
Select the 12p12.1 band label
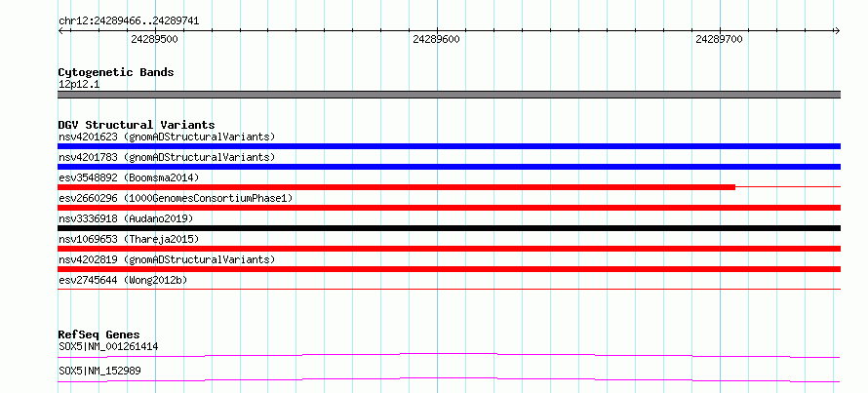pos(79,85)
